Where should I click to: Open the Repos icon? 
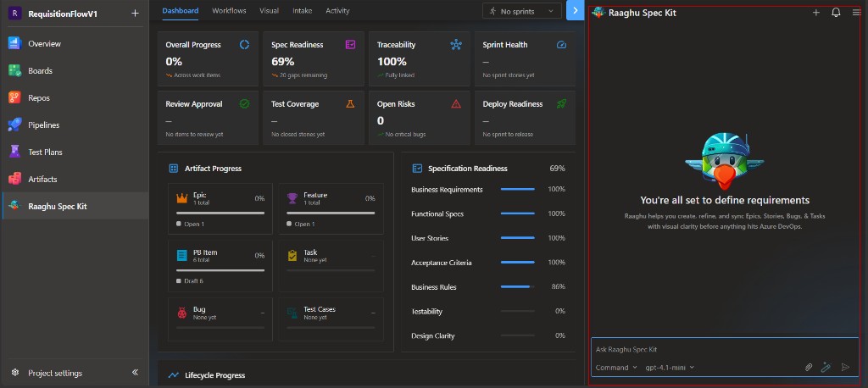pos(14,98)
